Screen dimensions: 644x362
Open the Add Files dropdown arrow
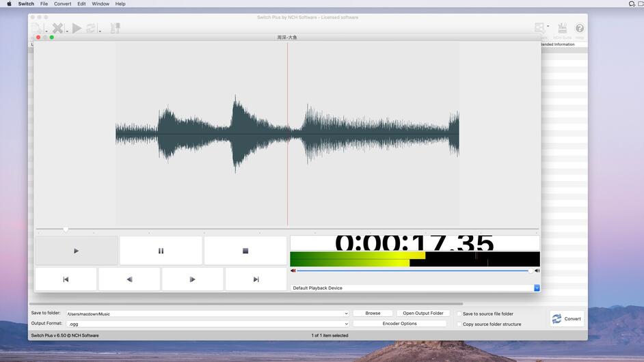click(46, 31)
